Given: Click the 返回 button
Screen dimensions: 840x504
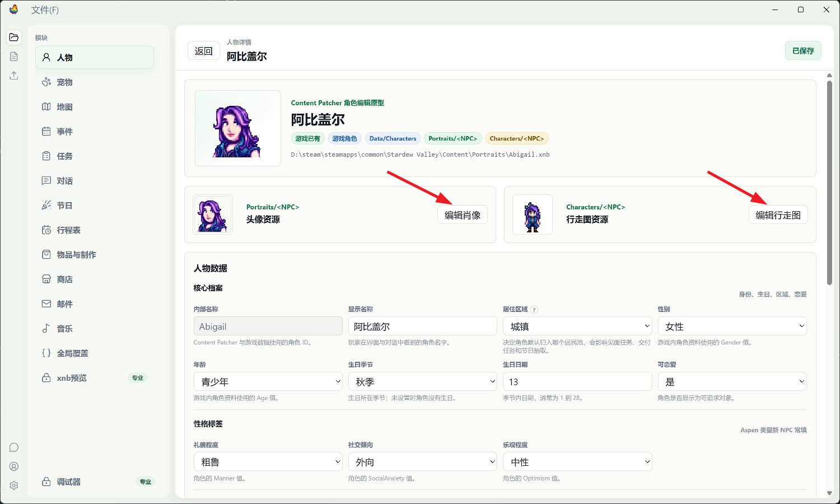Looking at the screenshot, I should [x=203, y=51].
